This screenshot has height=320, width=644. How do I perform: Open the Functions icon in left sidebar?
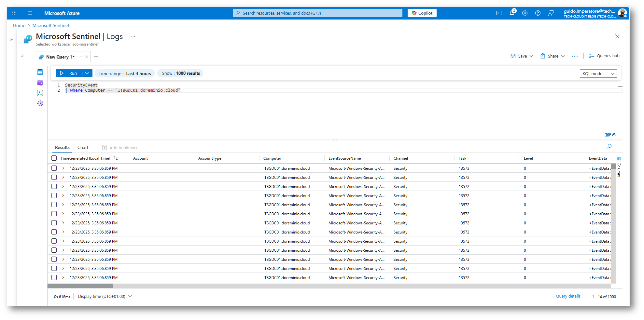click(x=40, y=93)
